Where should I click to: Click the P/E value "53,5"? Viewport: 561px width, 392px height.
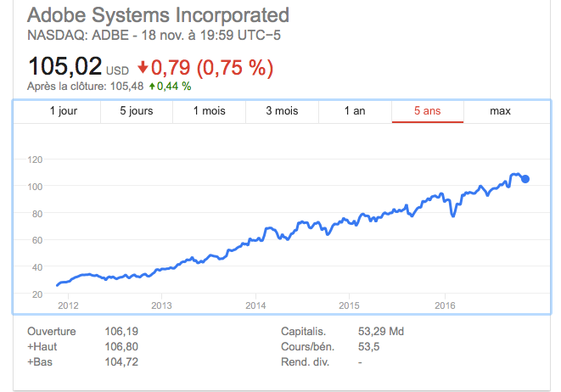[x=368, y=346]
